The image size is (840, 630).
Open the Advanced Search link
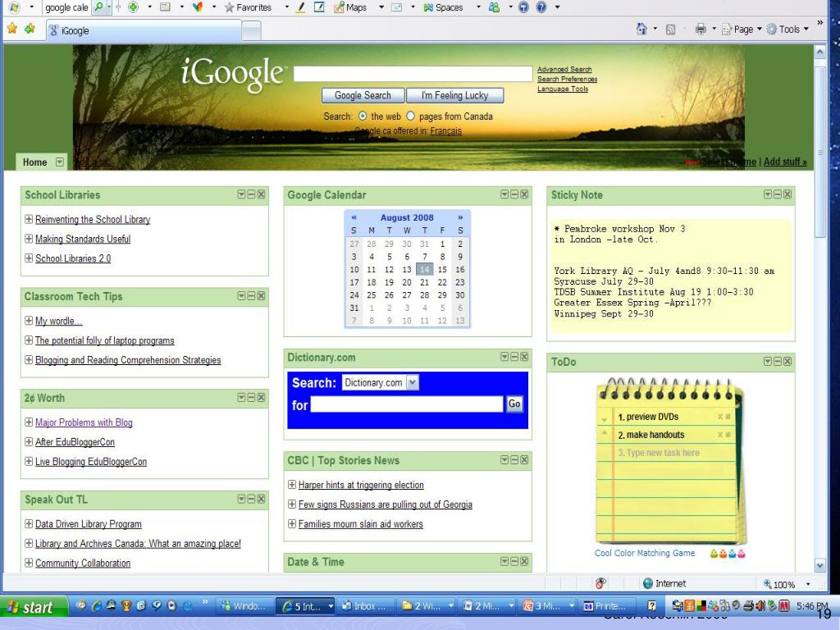(x=564, y=69)
